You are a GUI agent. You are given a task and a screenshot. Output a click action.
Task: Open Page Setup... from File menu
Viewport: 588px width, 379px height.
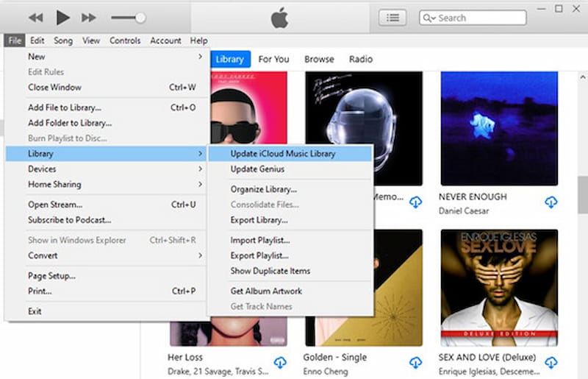click(x=106, y=276)
